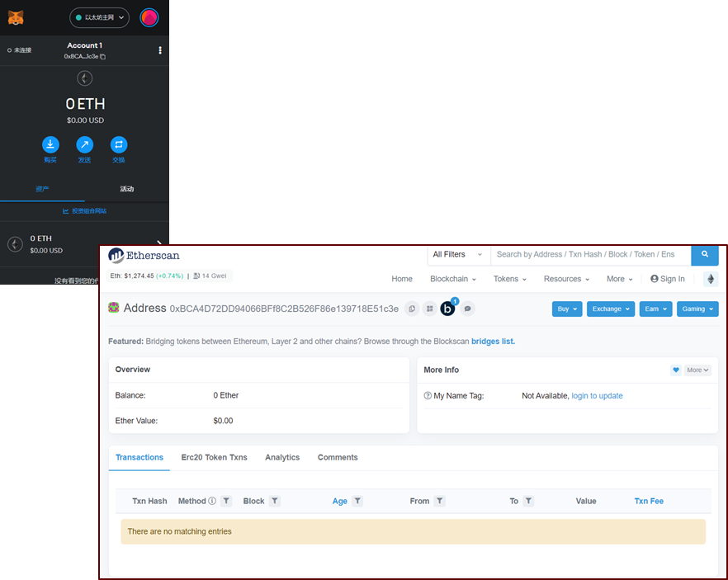728x580 pixels.
Task: Click the From column filter icon
Action: click(x=440, y=501)
